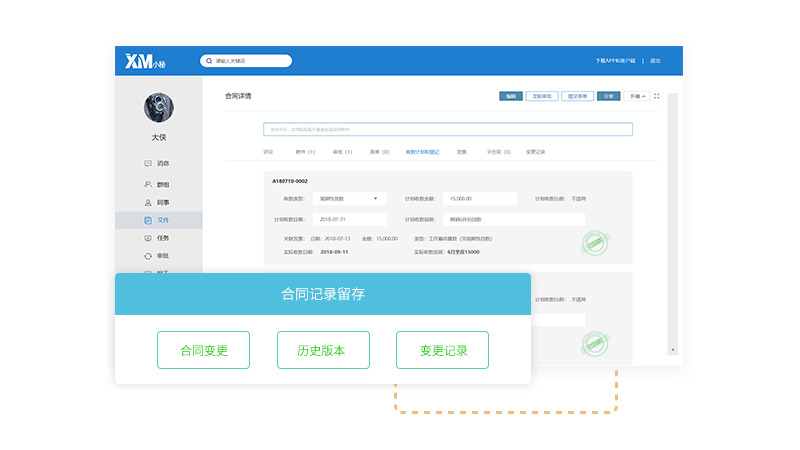
Task: Click the dark blue 编辑 button
Action: [511, 96]
